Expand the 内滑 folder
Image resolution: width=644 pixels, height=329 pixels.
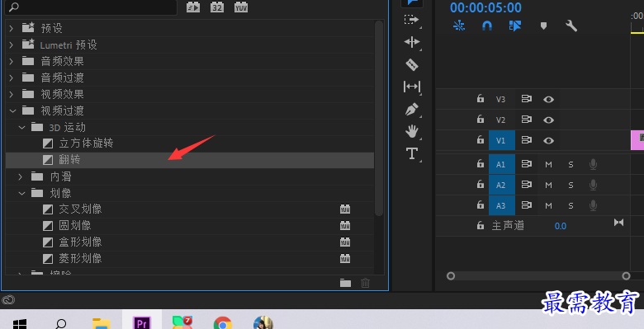[21, 176]
